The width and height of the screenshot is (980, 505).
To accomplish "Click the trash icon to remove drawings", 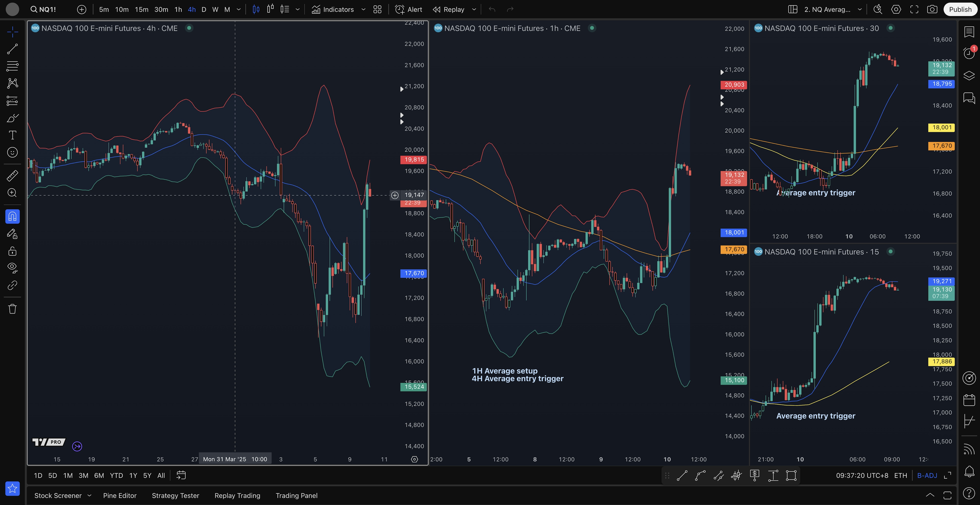I will tap(12, 309).
